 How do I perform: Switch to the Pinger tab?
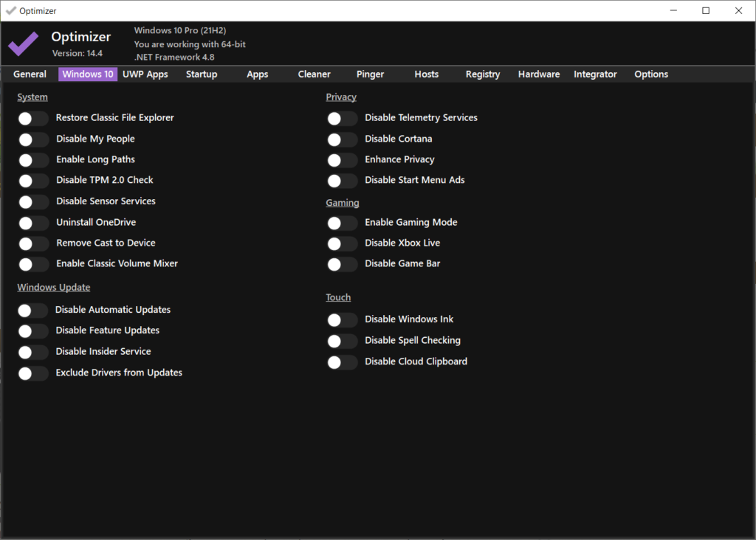point(371,75)
